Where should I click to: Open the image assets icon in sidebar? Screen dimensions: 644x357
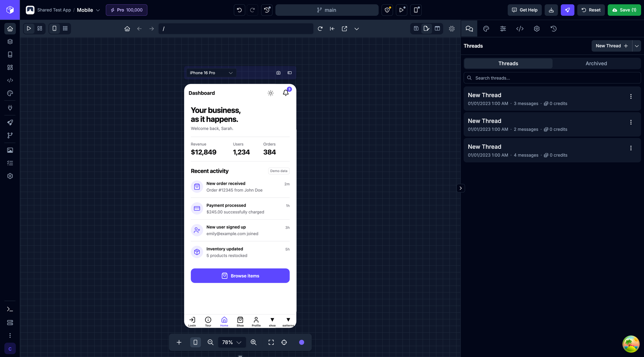coord(10,150)
